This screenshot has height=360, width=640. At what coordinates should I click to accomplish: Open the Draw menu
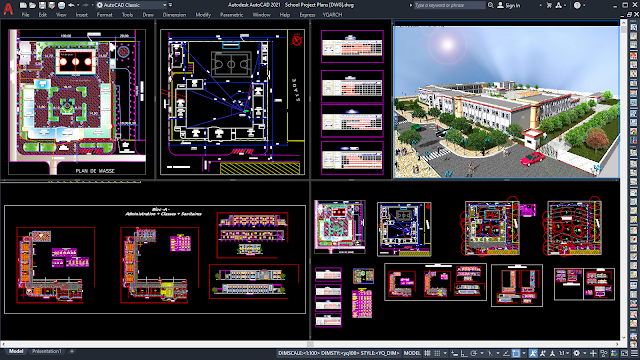click(148, 15)
